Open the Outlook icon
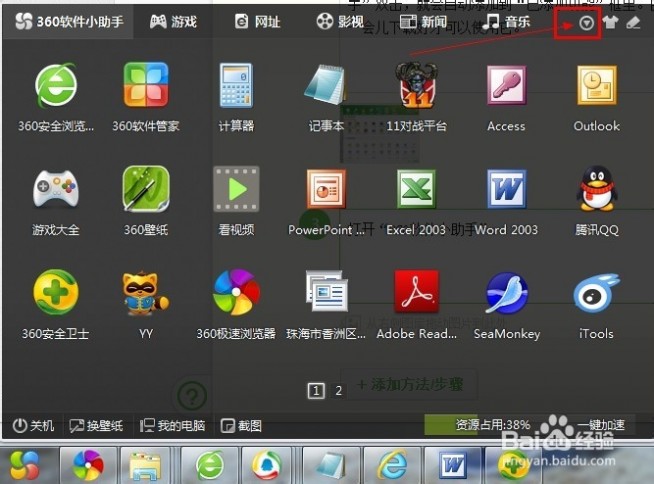Image resolution: width=654 pixels, height=484 pixels. [x=597, y=86]
